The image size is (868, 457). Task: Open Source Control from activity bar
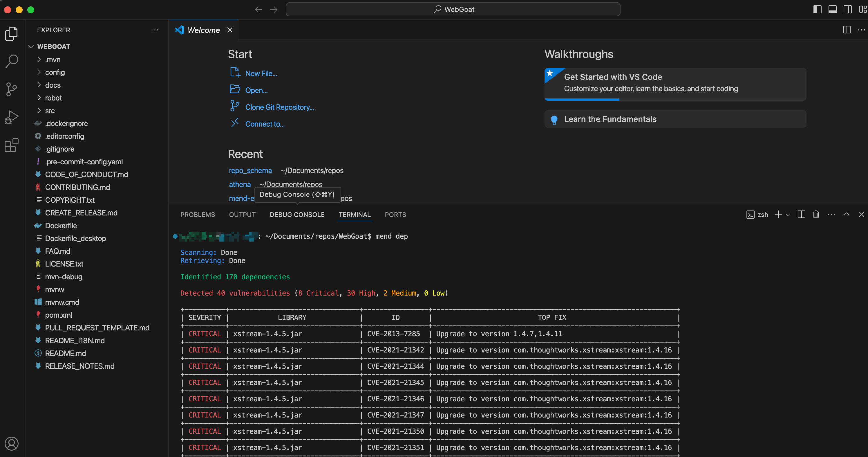[x=11, y=89]
